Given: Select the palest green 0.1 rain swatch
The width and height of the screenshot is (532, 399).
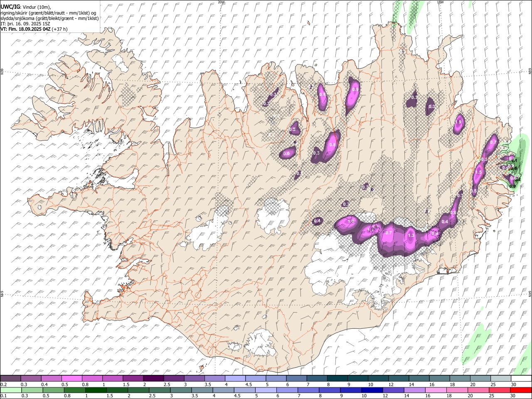Looking at the screenshot, I should click(11, 390).
